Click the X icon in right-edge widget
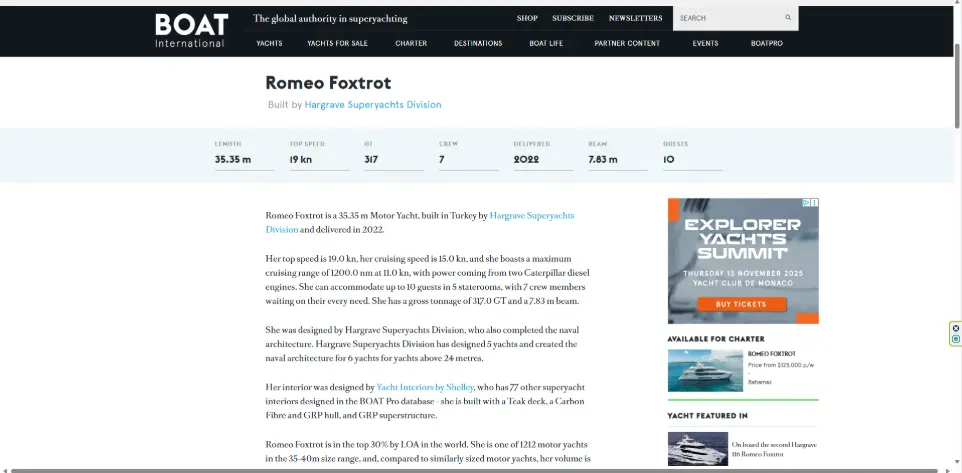The height and width of the screenshot is (473, 962). [956, 328]
